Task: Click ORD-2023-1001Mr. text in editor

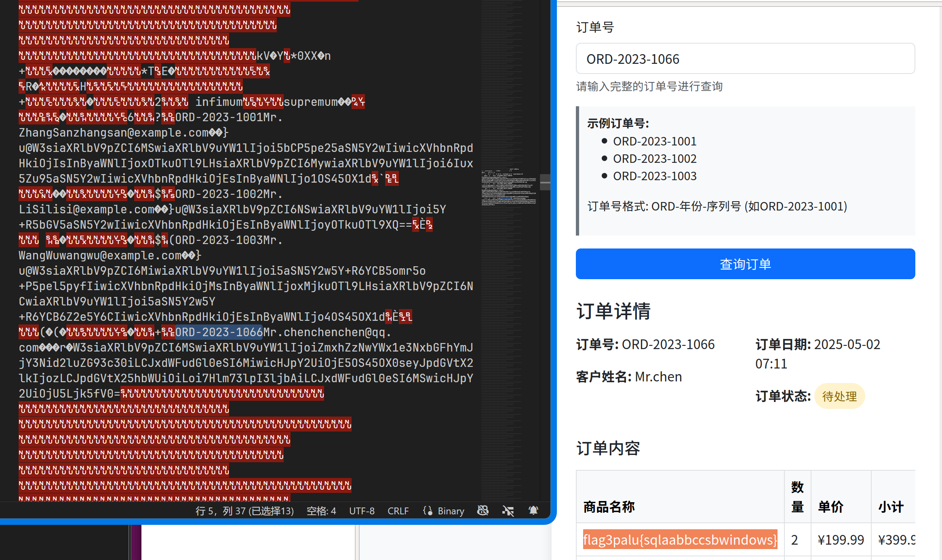Action: [229, 117]
